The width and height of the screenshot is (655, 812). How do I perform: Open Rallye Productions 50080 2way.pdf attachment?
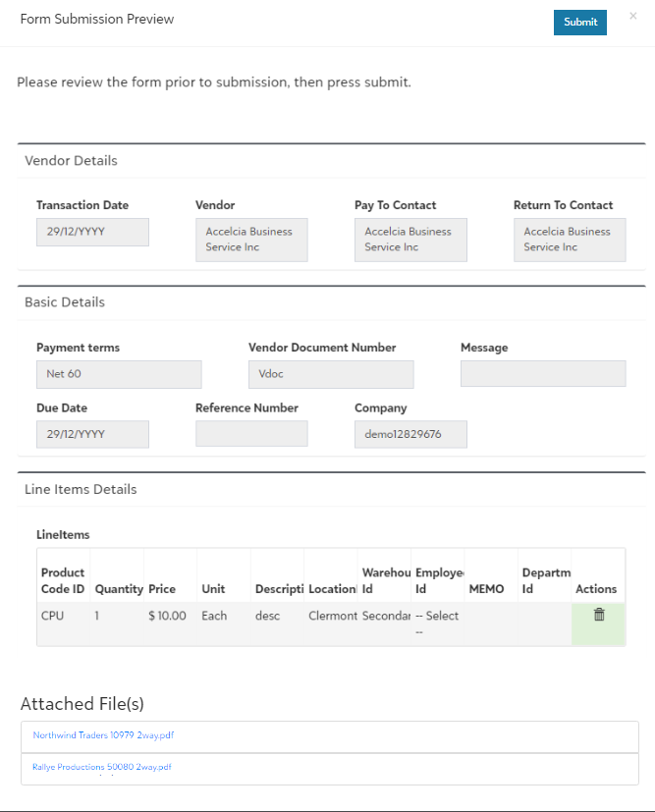click(101, 767)
